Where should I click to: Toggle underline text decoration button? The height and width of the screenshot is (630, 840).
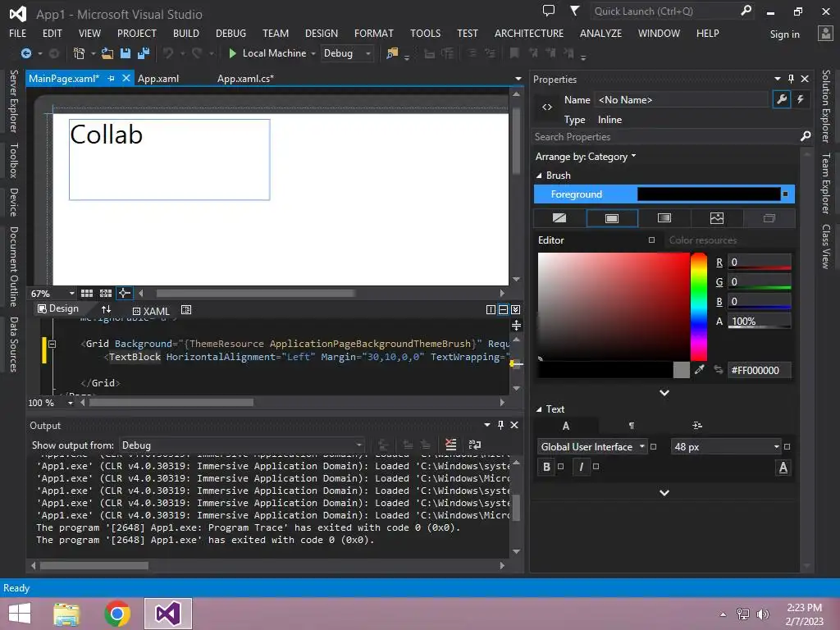pos(783,468)
